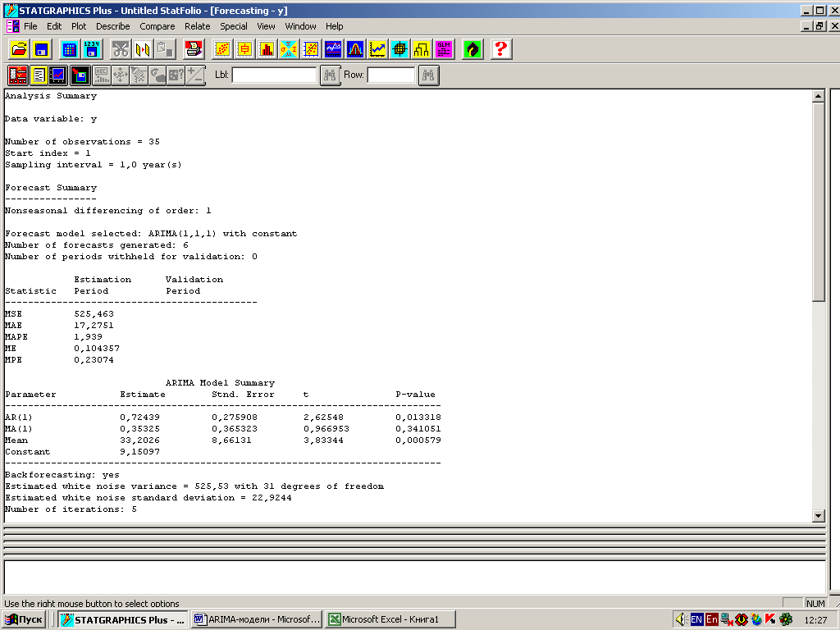
Task: Click the binoculars button beside the Row field
Action: click(428, 75)
